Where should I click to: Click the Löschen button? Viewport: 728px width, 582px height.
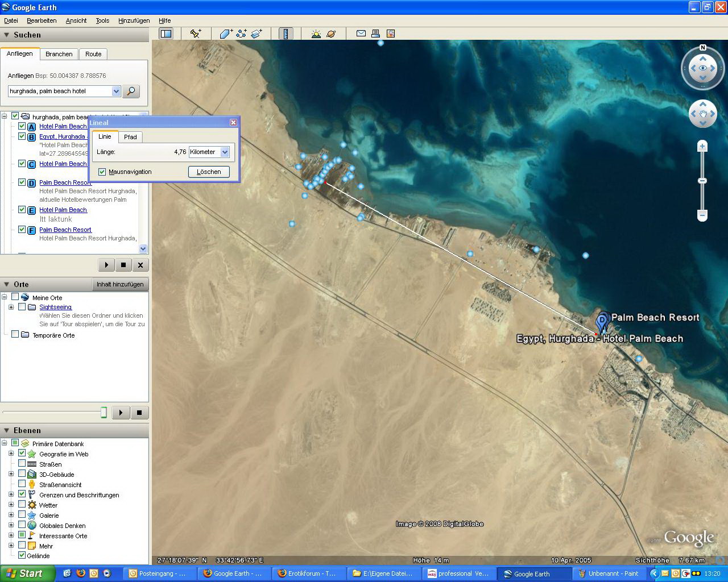209,172
